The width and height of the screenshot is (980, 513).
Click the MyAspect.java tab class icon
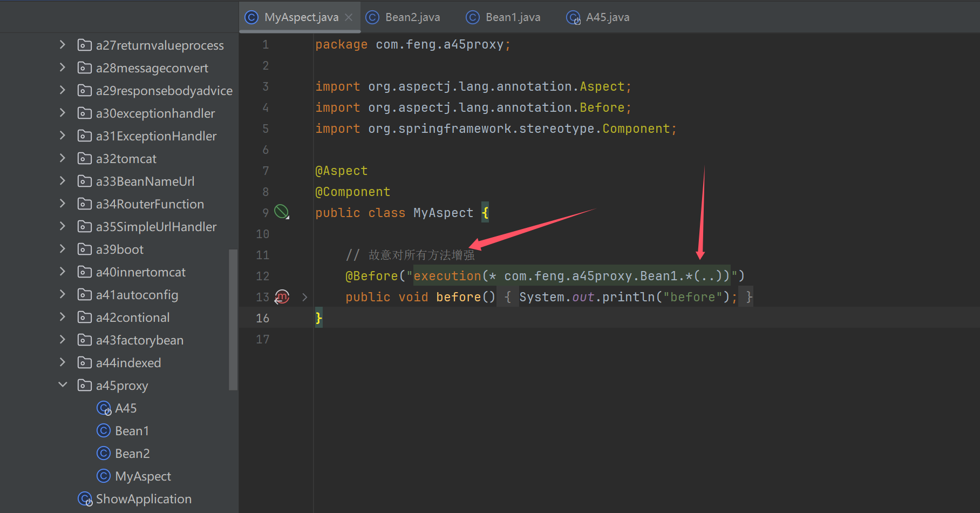[x=251, y=17]
